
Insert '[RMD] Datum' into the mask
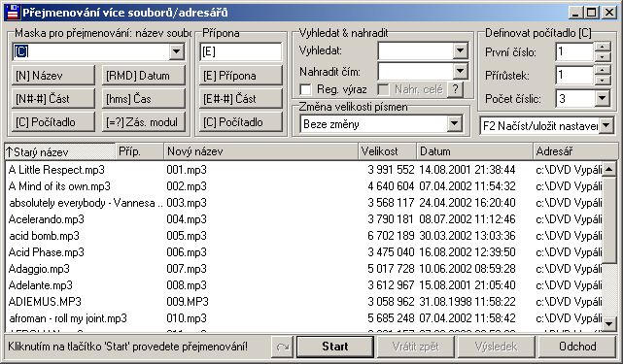point(144,76)
